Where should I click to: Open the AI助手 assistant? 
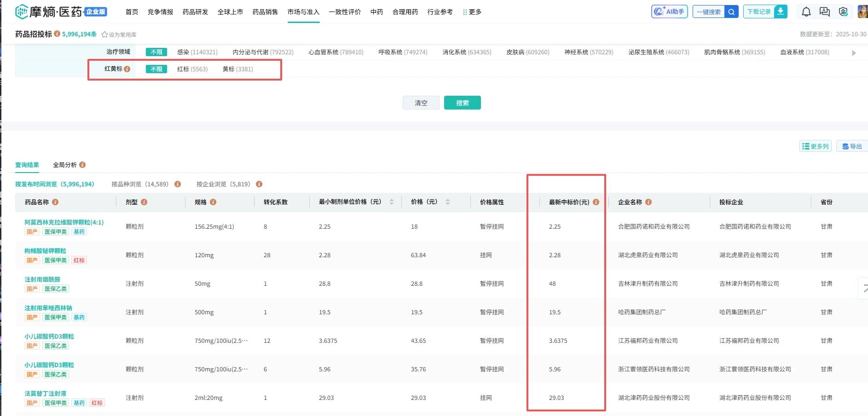click(x=669, y=12)
